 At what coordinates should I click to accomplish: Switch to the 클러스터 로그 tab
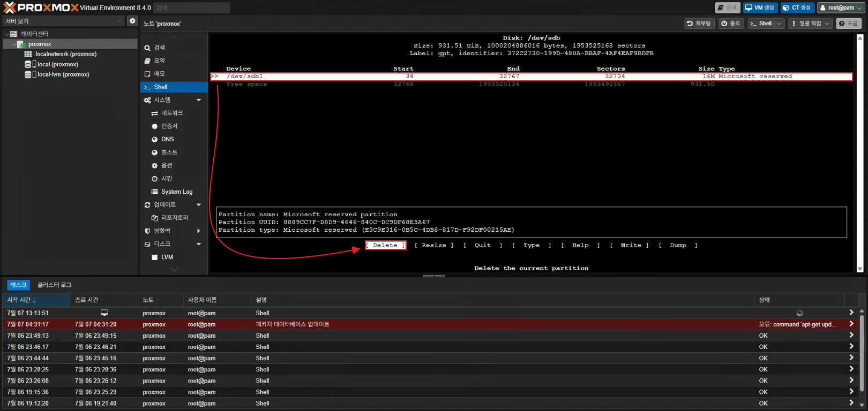(54, 285)
